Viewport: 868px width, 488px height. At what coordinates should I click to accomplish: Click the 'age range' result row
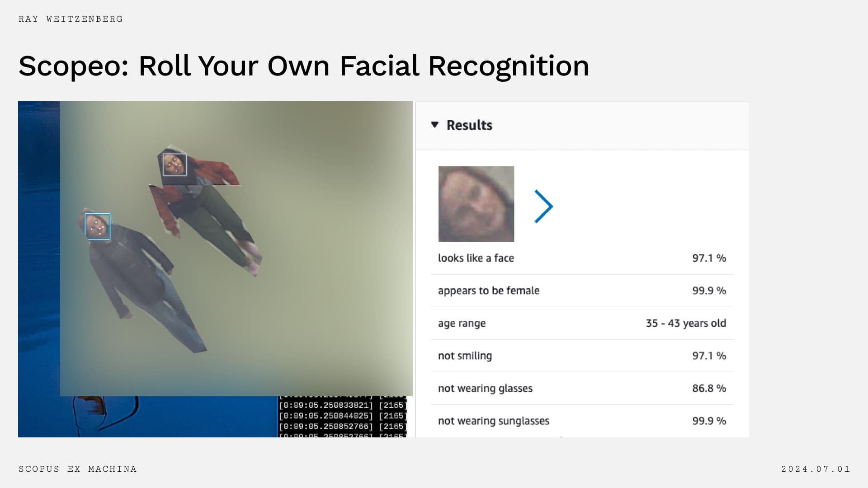click(x=461, y=324)
